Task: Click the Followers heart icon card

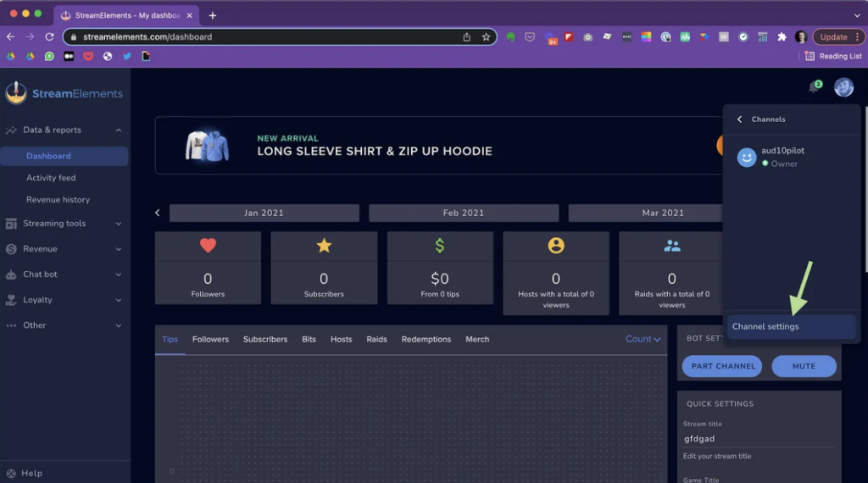Action: (208, 268)
